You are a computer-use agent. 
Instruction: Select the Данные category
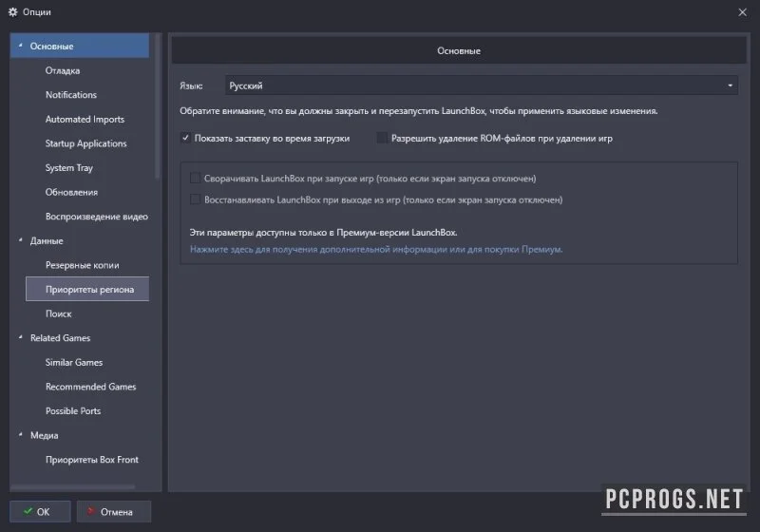click(47, 240)
